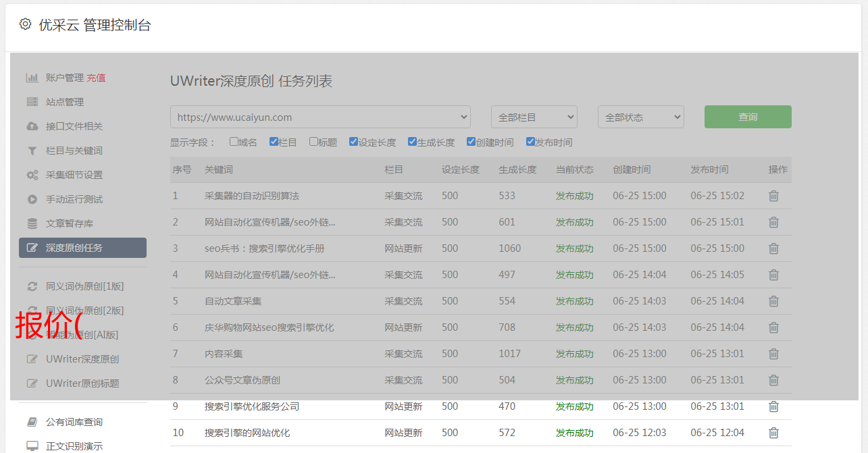Go to 站点管理 in sidebar
Viewport: 868px width, 453px height.
coord(65,102)
